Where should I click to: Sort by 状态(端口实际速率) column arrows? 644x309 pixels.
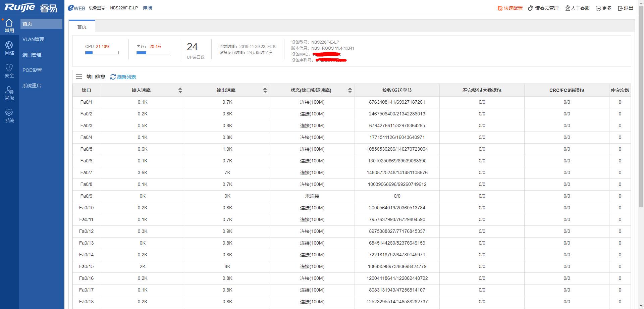(x=350, y=90)
